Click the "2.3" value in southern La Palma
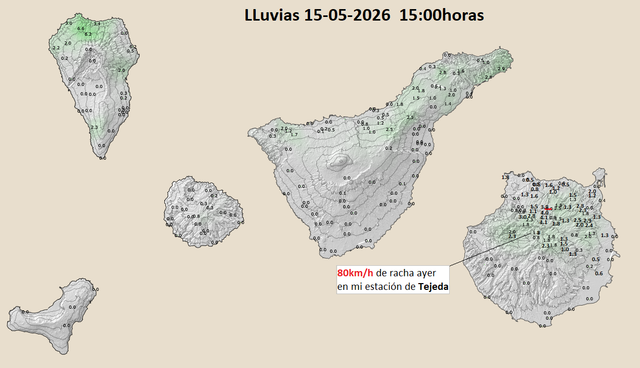This screenshot has width=640, height=368. point(94,127)
